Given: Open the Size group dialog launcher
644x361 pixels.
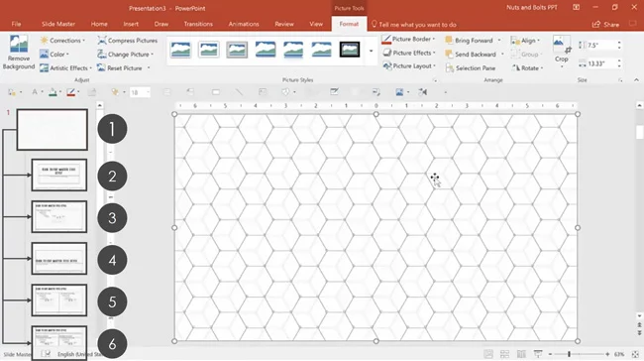Looking at the screenshot, I should pyautogui.click(x=620, y=80).
